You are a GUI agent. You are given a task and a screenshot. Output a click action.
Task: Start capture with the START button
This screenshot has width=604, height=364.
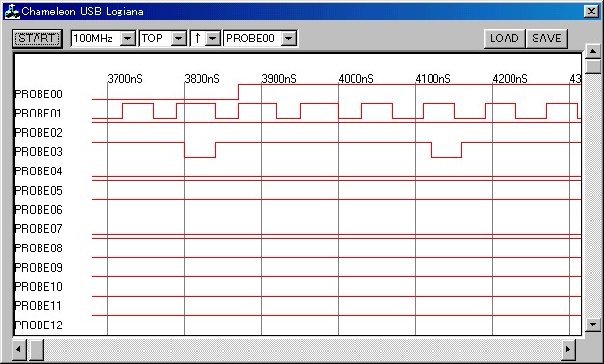click(37, 39)
